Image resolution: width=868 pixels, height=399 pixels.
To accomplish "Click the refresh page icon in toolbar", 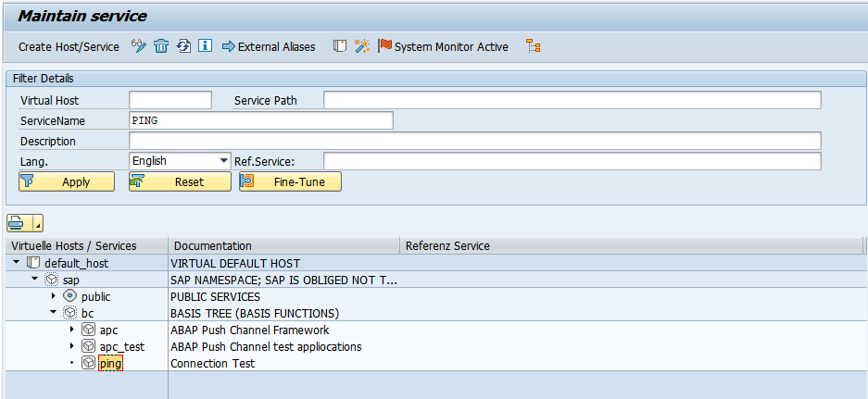I will click(x=183, y=46).
